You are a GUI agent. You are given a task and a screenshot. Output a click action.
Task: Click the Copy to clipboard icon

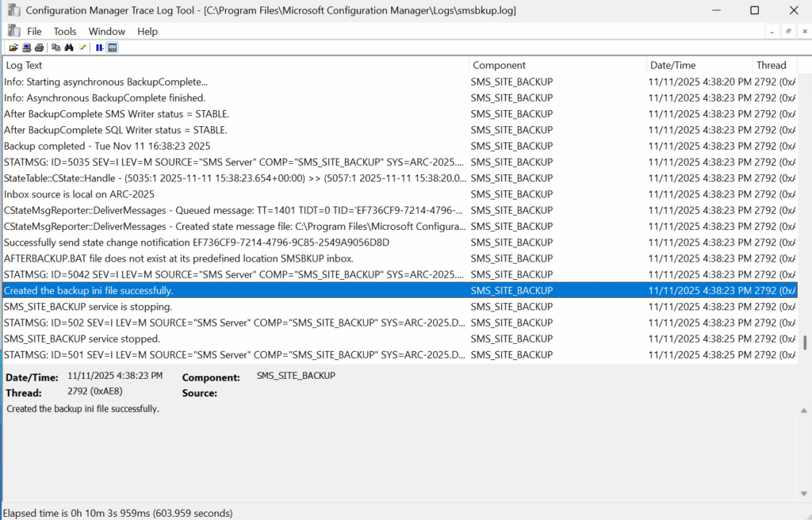[x=56, y=48]
